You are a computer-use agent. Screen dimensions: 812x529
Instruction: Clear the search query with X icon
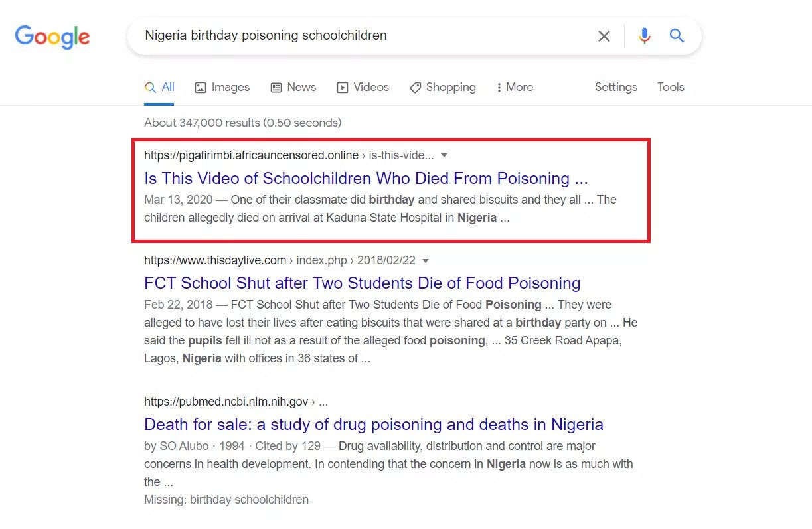tap(604, 36)
